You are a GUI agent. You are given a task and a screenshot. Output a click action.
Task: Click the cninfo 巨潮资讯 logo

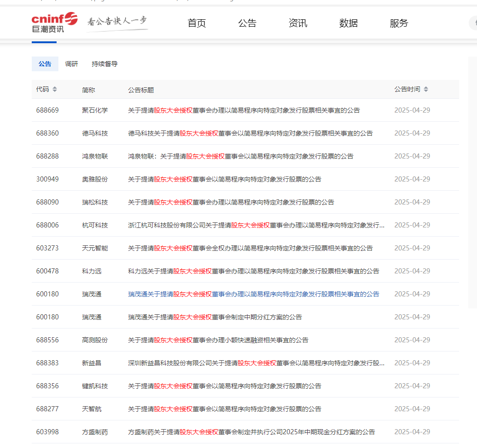[x=54, y=23]
